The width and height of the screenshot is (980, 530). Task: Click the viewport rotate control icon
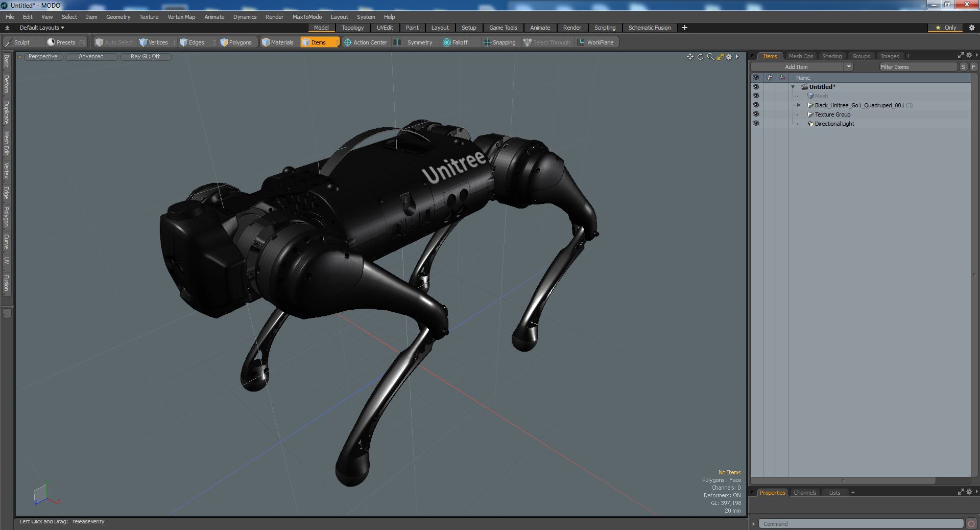(700, 57)
